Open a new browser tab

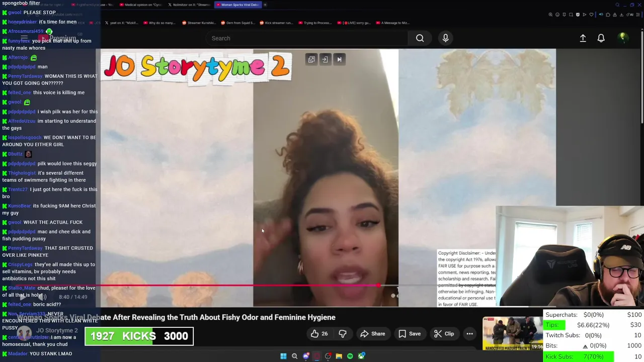(265, 5)
